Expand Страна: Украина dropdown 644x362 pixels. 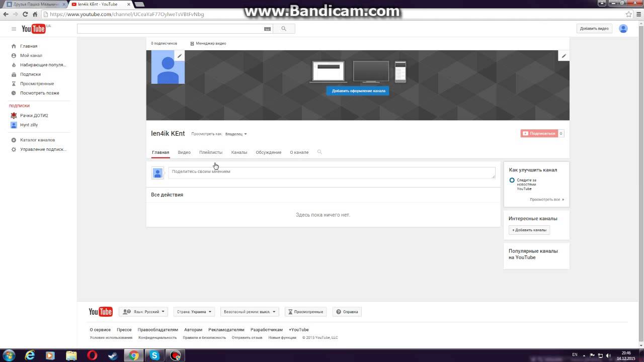pos(194,312)
